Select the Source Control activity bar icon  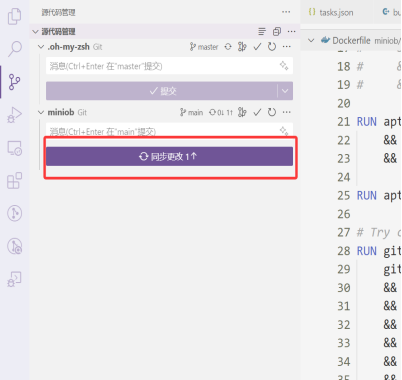14,82
